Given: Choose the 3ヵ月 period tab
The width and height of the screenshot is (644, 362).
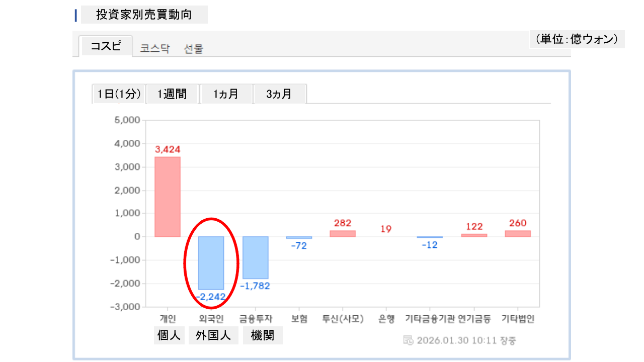Looking at the screenshot, I should point(279,94).
